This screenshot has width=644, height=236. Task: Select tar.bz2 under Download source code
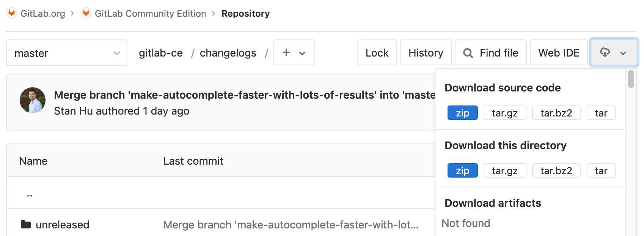556,113
